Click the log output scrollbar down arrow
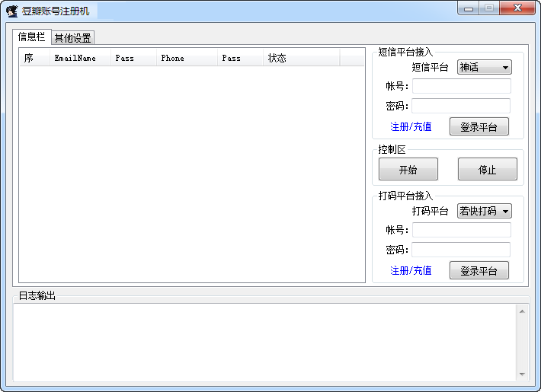The image size is (541, 392). pyautogui.click(x=522, y=374)
